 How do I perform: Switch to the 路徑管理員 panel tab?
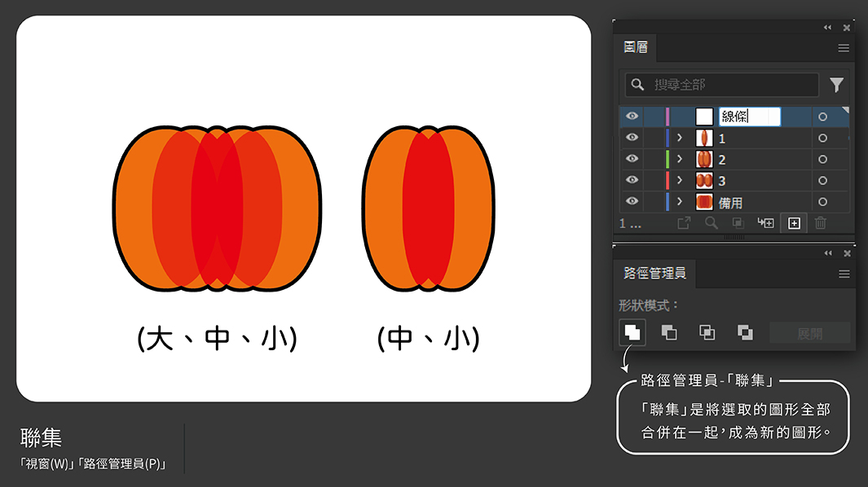pos(654,274)
